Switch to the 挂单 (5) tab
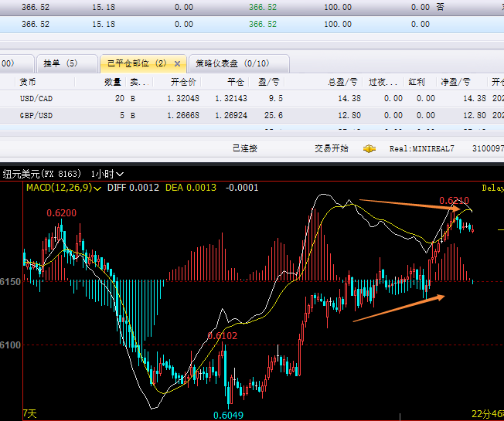This screenshot has height=421, width=504. point(60,63)
